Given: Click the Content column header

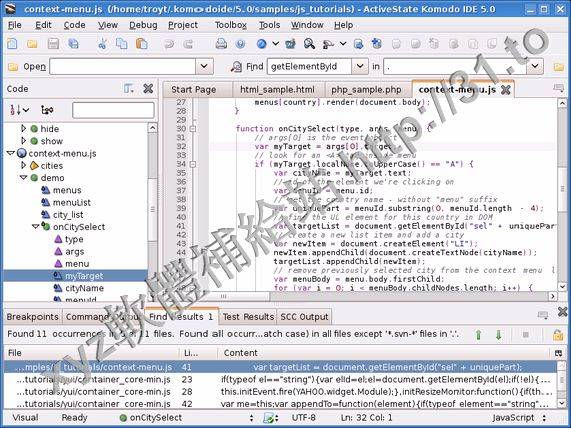Looking at the screenshot, I should tap(383, 353).
